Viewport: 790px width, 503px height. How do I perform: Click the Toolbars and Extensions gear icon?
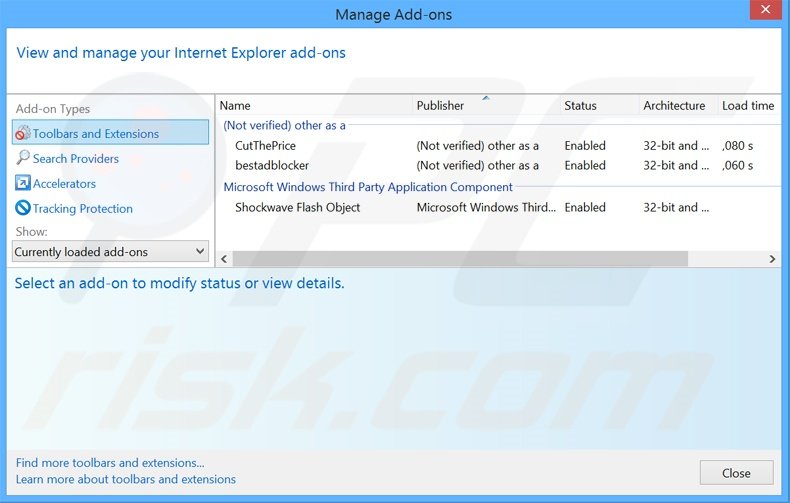(23, 133)
